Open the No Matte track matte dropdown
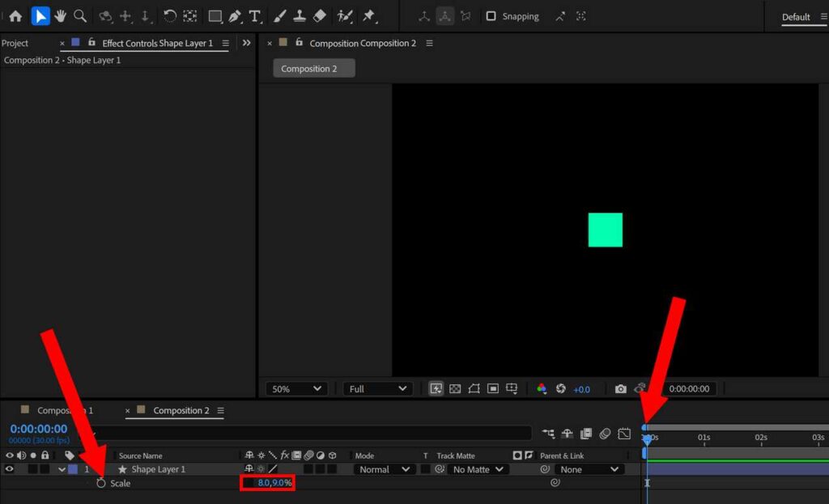 point(478,469)
